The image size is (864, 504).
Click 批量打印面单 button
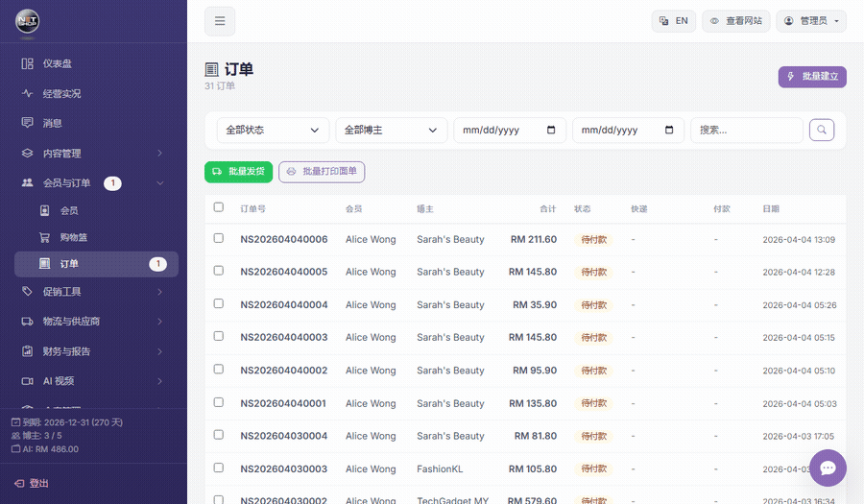pyautogui.click(x=322, y=171)
